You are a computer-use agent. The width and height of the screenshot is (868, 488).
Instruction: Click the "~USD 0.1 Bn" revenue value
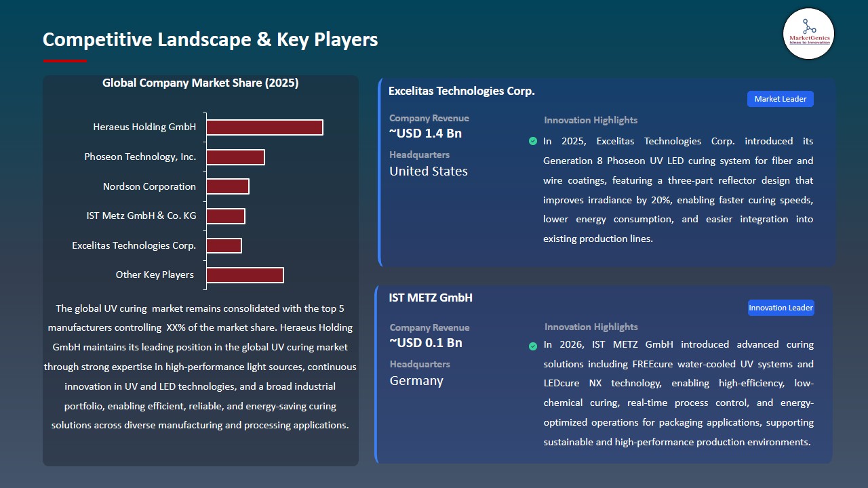426,343
